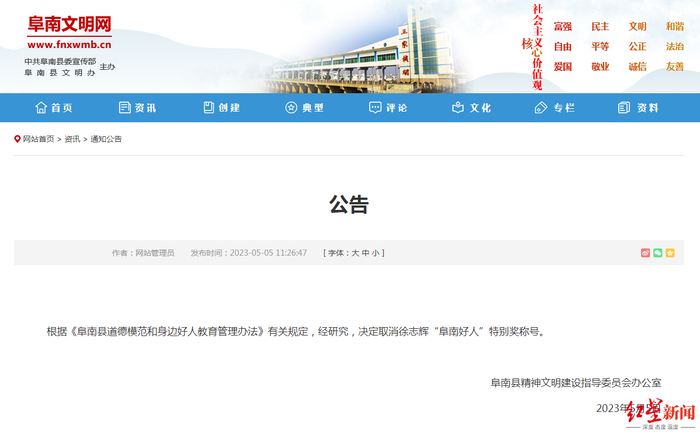Viewport: 700px width, 436px height.
Task: Click the 爱国 core value text
Action: (562, 66)
